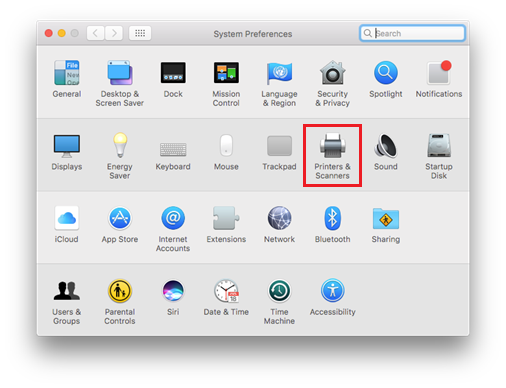Open Energy Saver settings
The height and width of the screenshot is (388, 506).
click(x=120, y=156)
